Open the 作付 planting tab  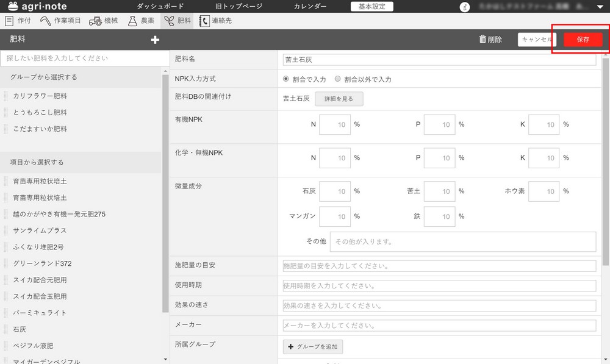point(18,21)
